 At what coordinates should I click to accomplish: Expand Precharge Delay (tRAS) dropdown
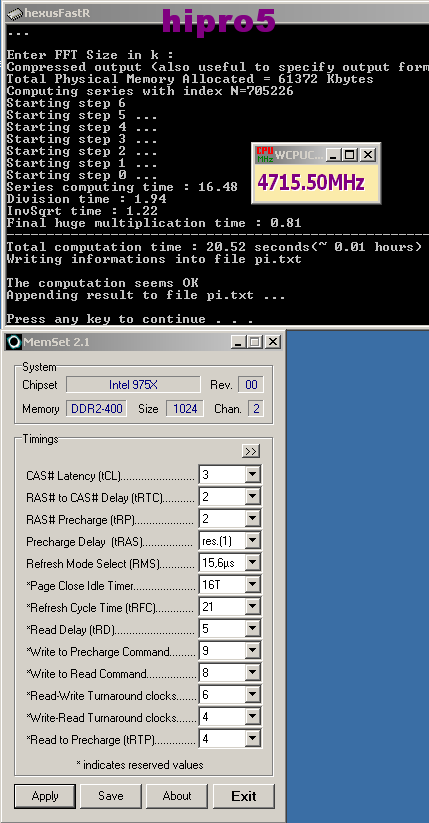pyautogui.click(x=253, y=541)
